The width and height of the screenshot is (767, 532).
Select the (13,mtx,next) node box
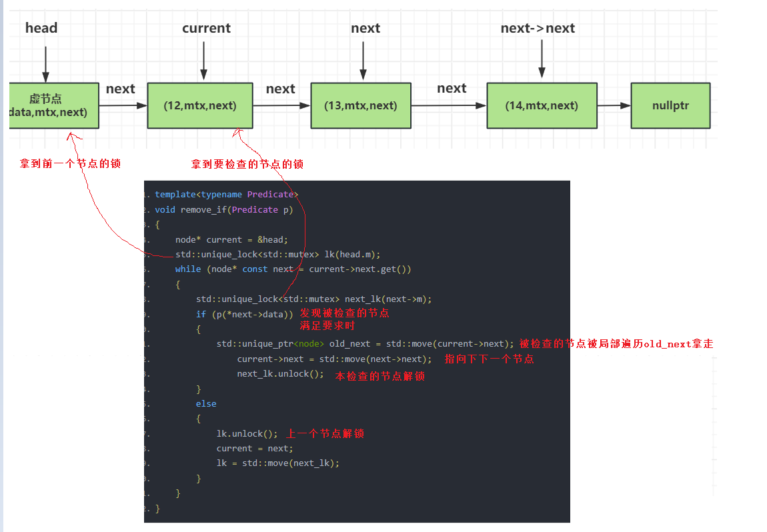pos(361,105)
